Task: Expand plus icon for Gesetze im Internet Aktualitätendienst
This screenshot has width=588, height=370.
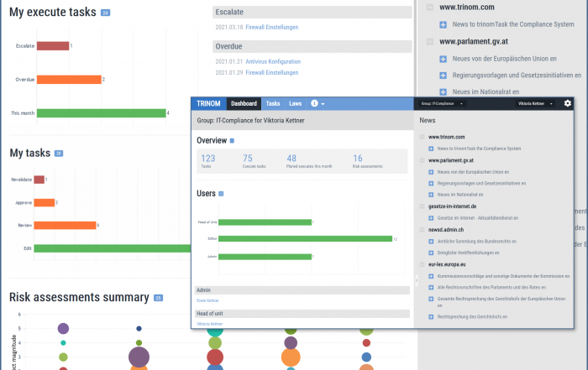Action: click(431, 218)
